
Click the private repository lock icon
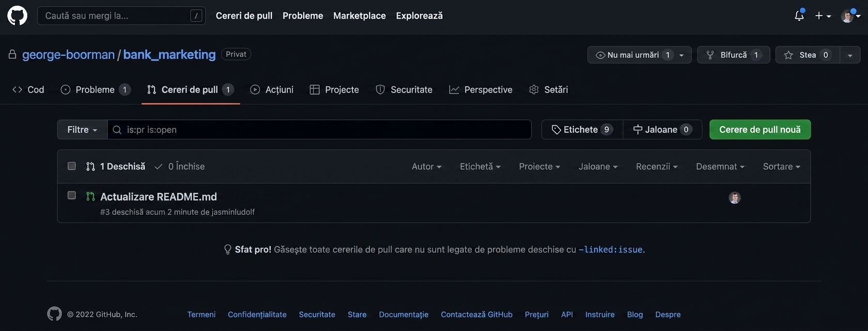[x=12, y=54]
